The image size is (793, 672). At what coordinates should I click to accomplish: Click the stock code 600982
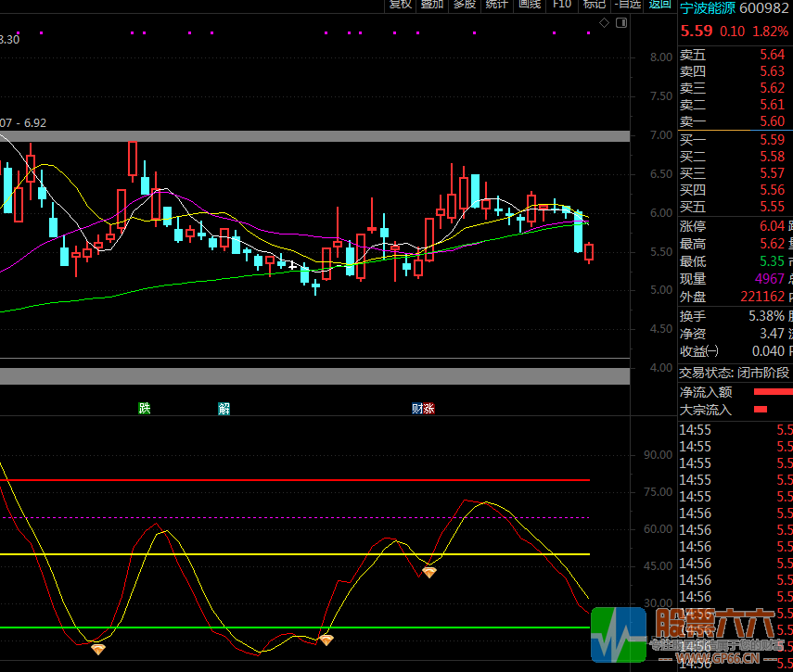pos(764,8)
